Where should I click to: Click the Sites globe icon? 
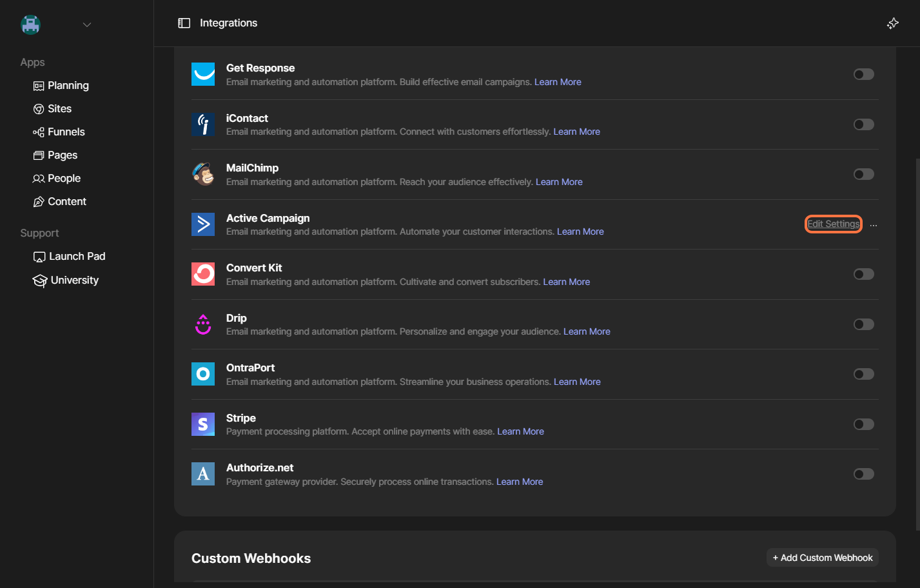[x=39, y=109]
